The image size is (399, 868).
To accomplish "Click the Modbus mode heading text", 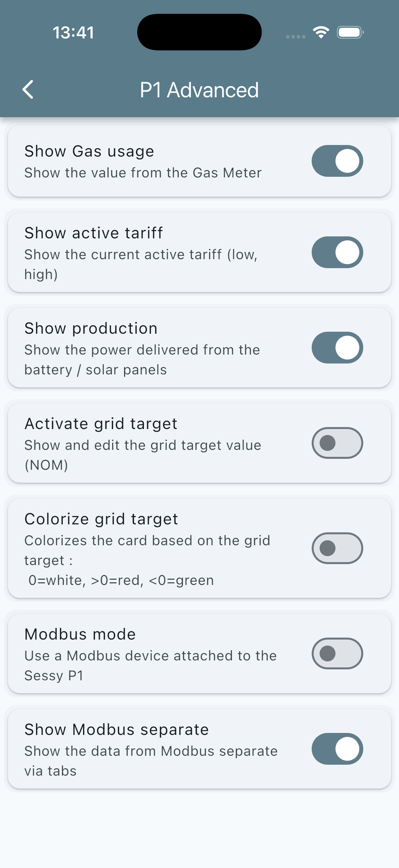I will [x=80, y=635].
